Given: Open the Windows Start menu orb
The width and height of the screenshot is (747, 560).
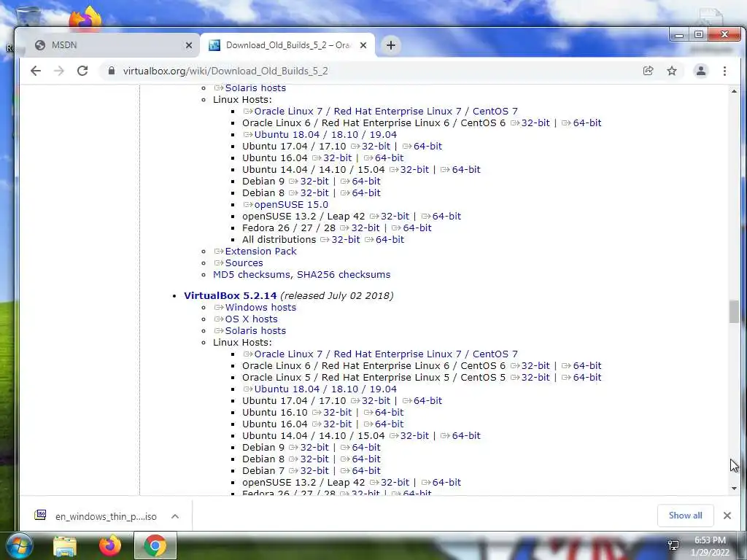Looking at the screenshot, I should tap(19, 545).
